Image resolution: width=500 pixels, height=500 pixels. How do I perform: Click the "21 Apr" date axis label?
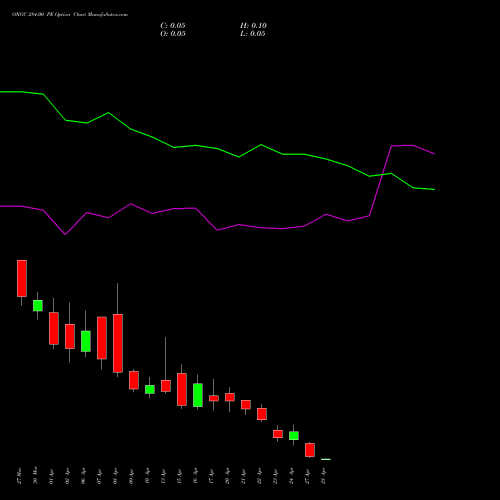pyautogui.click(x=243, y=476)
